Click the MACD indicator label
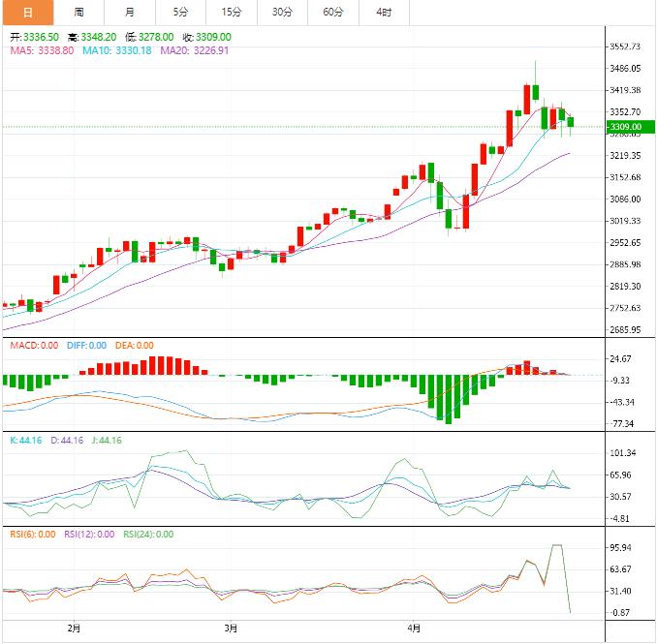This screenshot has width=657, height=644. click(34, 346)
